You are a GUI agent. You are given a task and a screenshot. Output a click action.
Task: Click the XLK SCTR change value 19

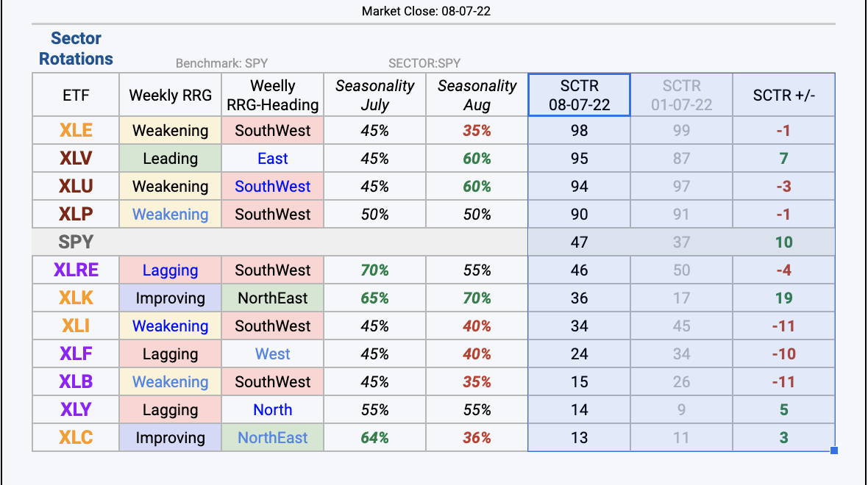[x=783, y=298]
